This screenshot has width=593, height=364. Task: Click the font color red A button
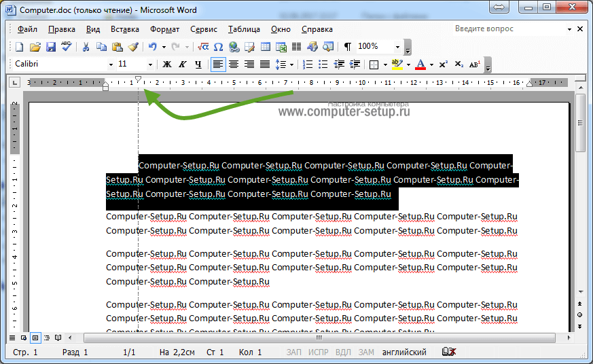(x=420, y=65)
